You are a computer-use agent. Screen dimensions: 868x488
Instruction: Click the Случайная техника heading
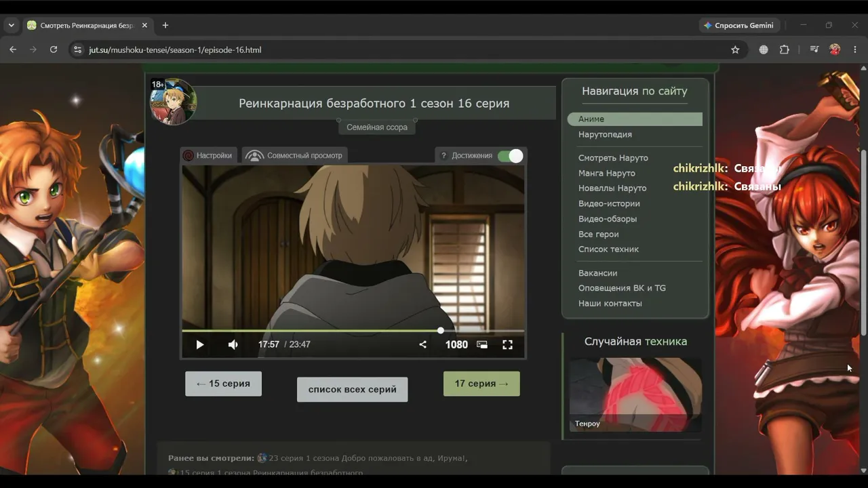pyautogui.click(x=635, y=342)
